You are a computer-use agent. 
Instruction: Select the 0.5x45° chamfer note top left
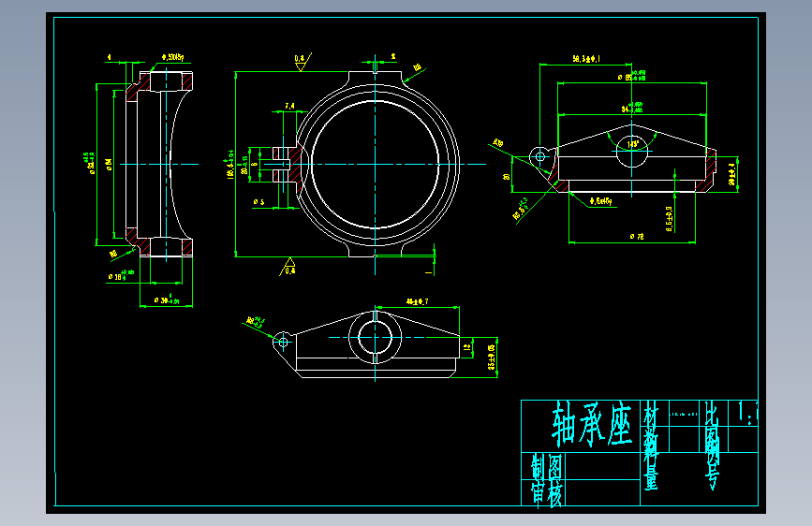tap(172, 57)
